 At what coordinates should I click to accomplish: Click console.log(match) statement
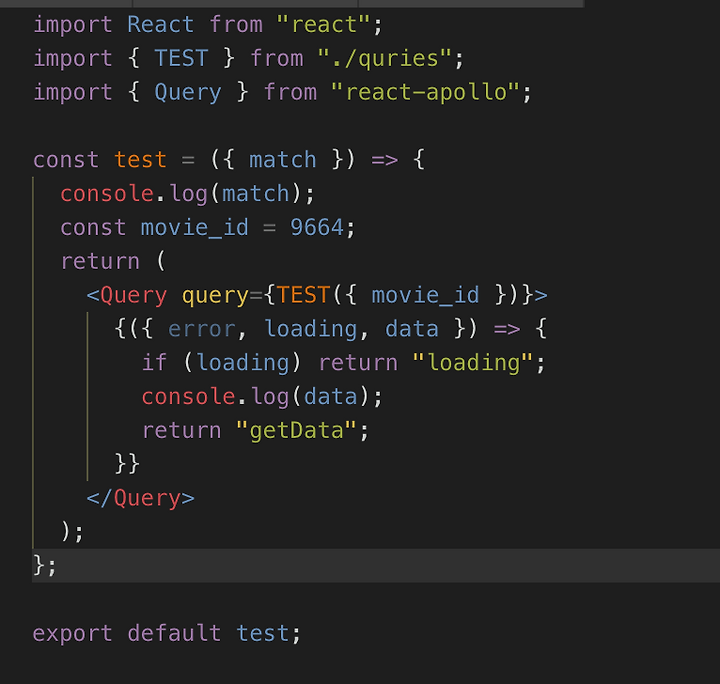[188, 194]
